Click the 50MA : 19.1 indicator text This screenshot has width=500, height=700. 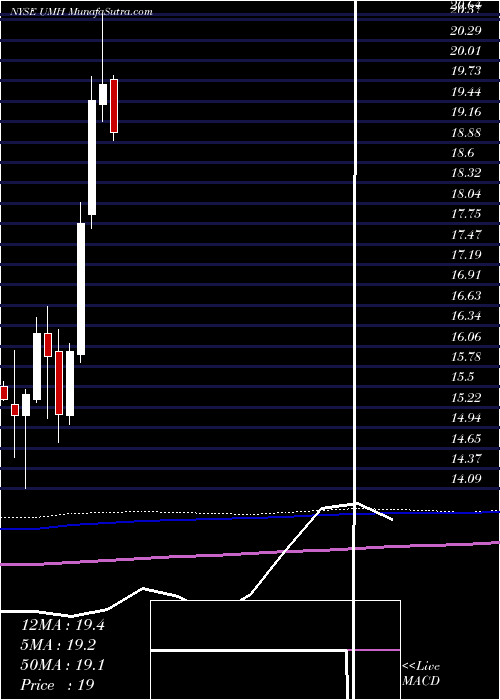[x=63, y=665]
